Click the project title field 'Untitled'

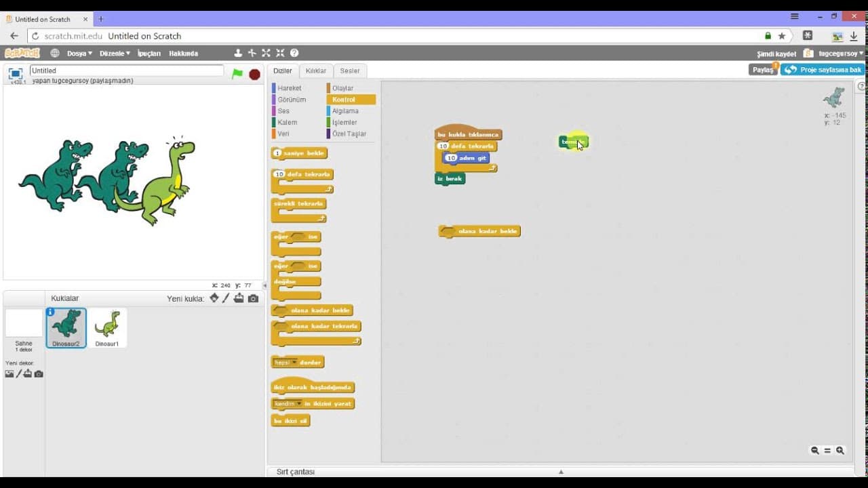pyautogui.click(x=126, y=70)
